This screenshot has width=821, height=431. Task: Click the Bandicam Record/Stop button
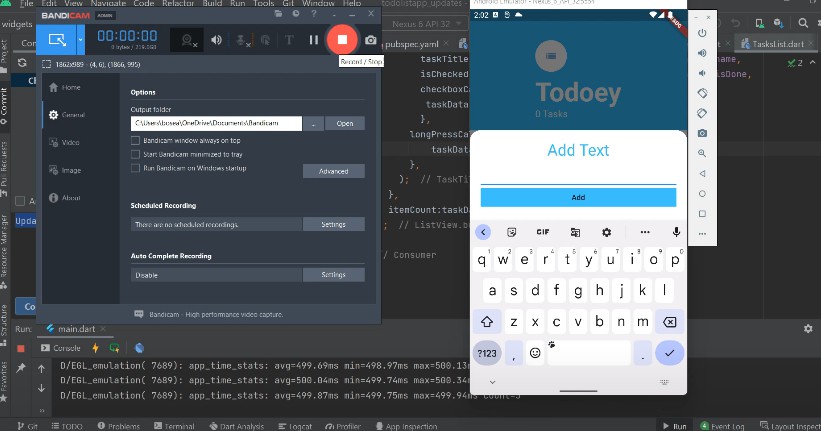[342, 40]
